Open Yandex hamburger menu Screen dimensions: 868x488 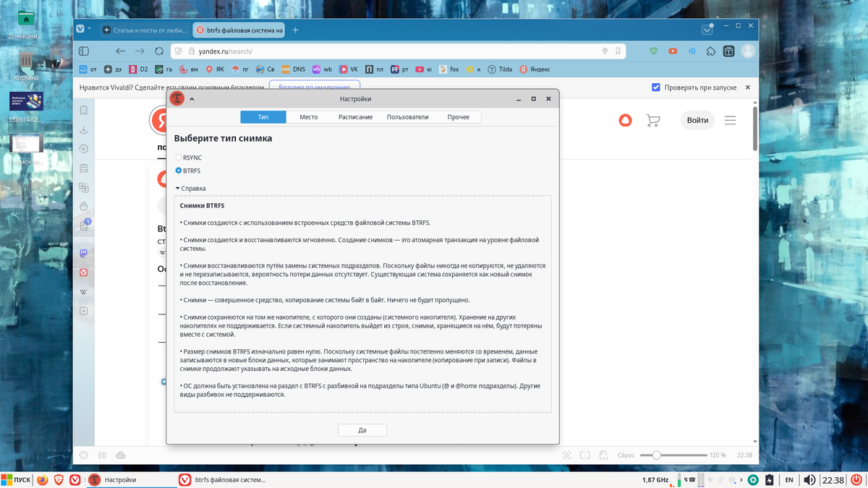tap(730, 120)
